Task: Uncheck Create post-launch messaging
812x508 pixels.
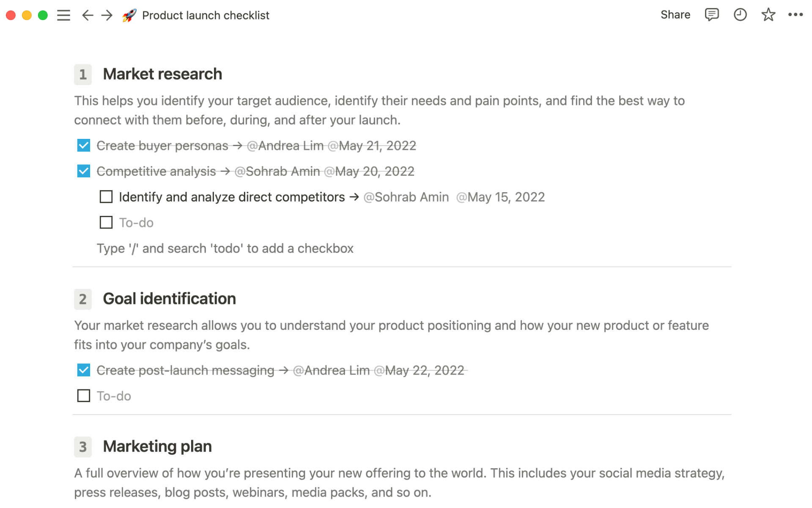Action: pyautogui.click(x=83, y=370)
